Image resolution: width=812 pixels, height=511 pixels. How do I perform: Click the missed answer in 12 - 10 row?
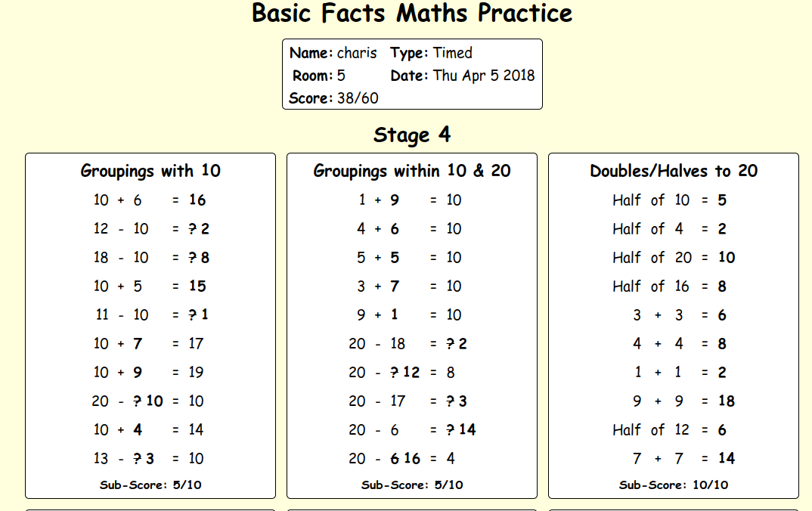pyautogui.click(x=199, y=229)
